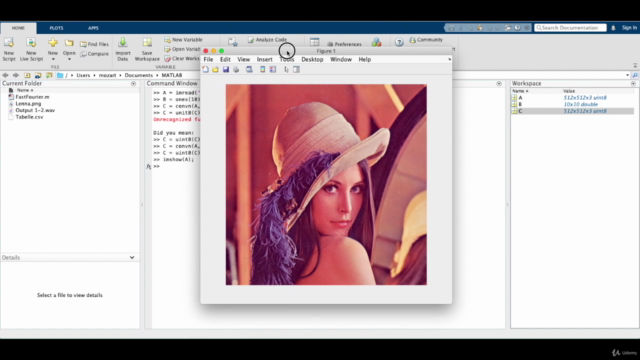Click the browse for folder icon
The image size is (640, 360).
tap(38, 75)
